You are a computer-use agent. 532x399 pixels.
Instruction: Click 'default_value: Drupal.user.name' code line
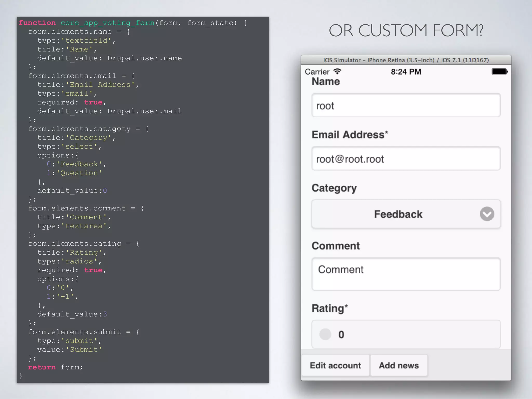109,58
